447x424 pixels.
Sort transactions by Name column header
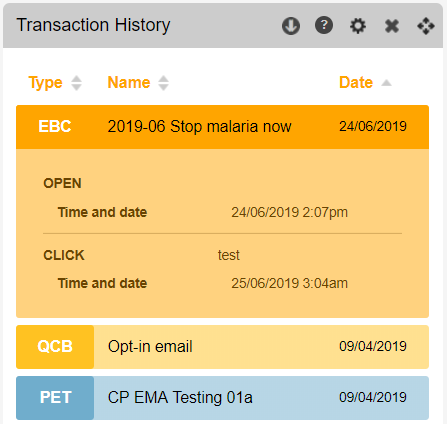pyautogui.click(x=129, y=82)
